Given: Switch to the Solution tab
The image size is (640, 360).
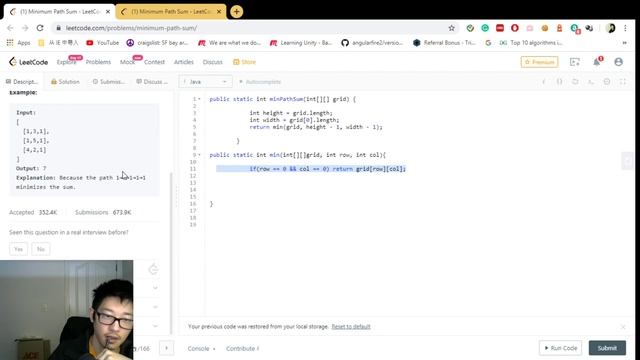Looking at the screenshot, I should [65, 82].
